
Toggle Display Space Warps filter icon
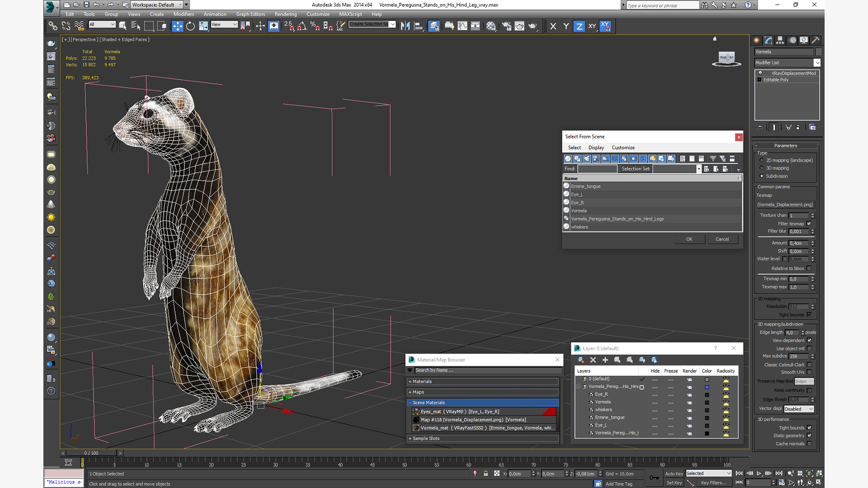point(615,159)
